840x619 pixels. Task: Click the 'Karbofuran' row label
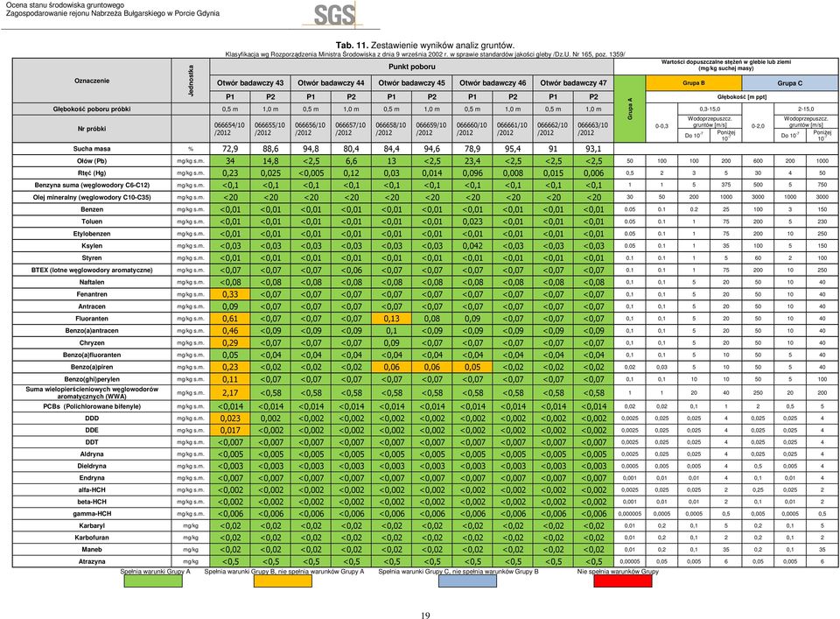click(x=92, y=538)
